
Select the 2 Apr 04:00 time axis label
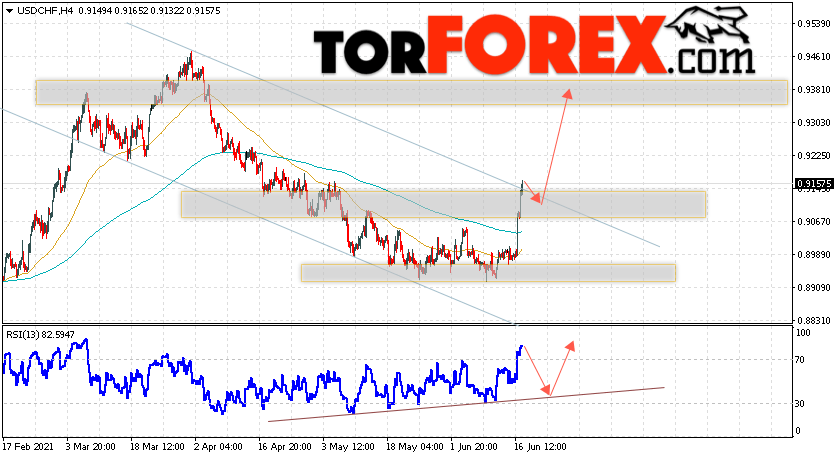coord(218,446)
